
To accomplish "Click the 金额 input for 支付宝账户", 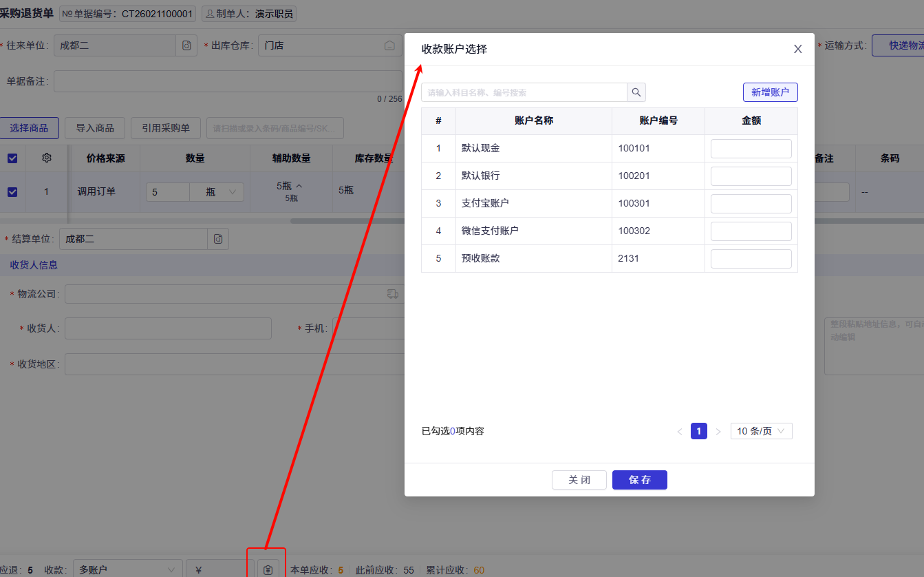I will (751, 204).
